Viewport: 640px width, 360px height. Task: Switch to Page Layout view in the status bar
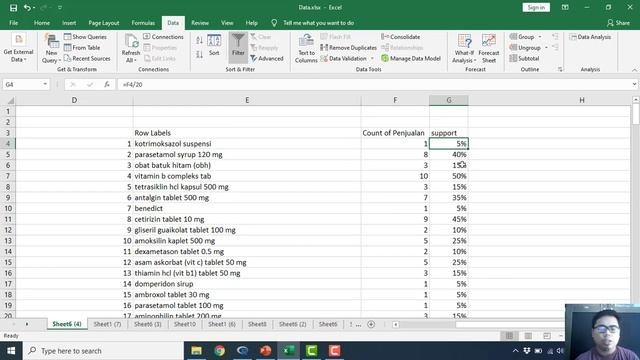[528, 336]
